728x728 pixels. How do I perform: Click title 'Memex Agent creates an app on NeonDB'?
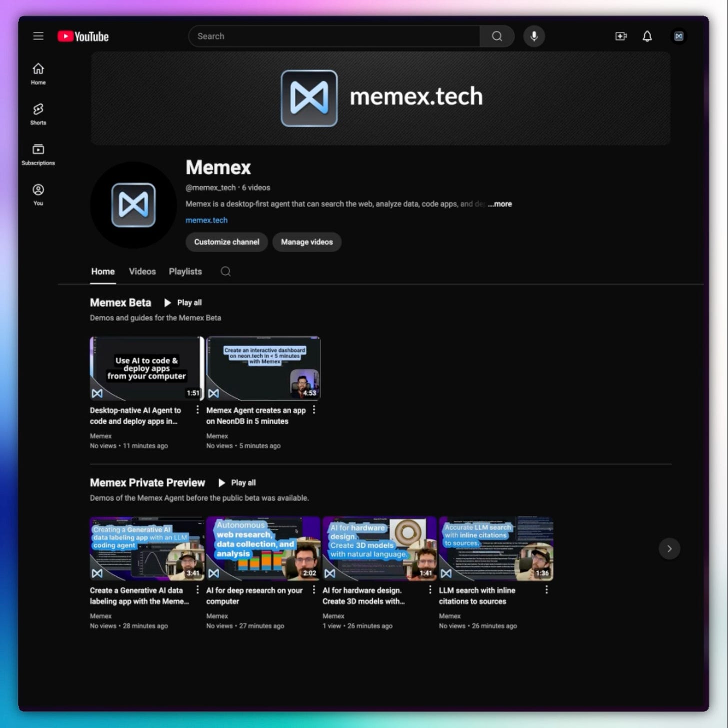pos(256,416)
